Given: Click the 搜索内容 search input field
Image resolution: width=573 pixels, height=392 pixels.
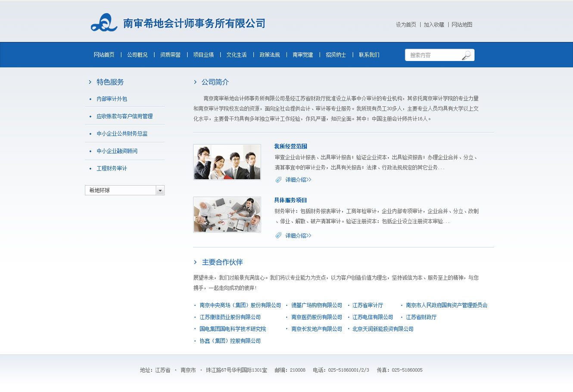Looking at the screenshot, I should (x=433, y=55).
